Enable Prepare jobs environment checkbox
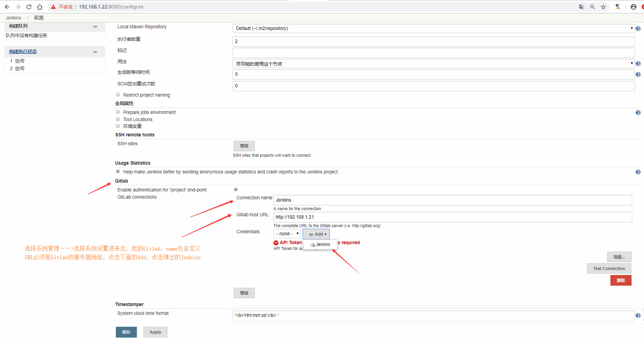The image size is (644, 339). click(118, 112)
